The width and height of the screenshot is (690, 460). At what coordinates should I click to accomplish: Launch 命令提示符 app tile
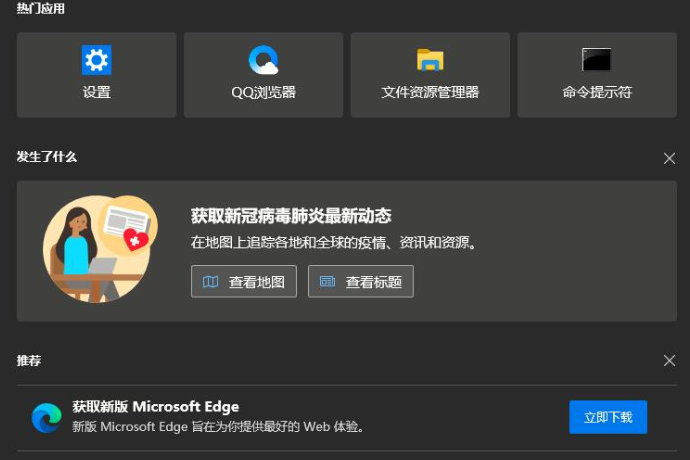coord(597,75)
